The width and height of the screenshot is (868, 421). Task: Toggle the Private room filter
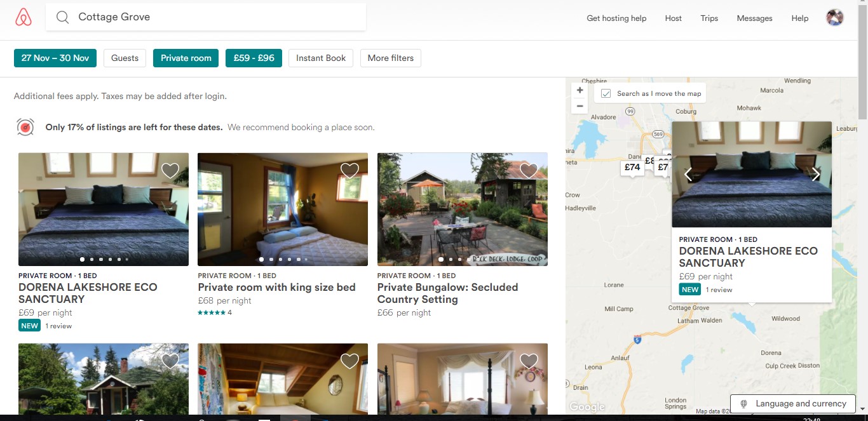186,58
